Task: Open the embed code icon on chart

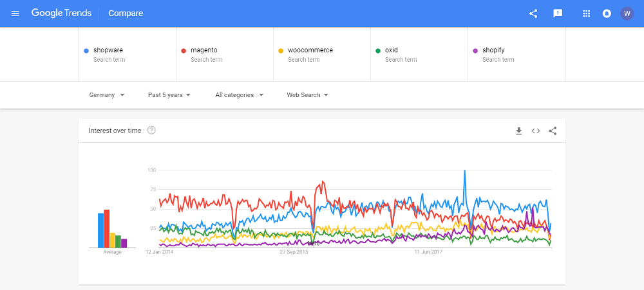Action: pos(536,131)
